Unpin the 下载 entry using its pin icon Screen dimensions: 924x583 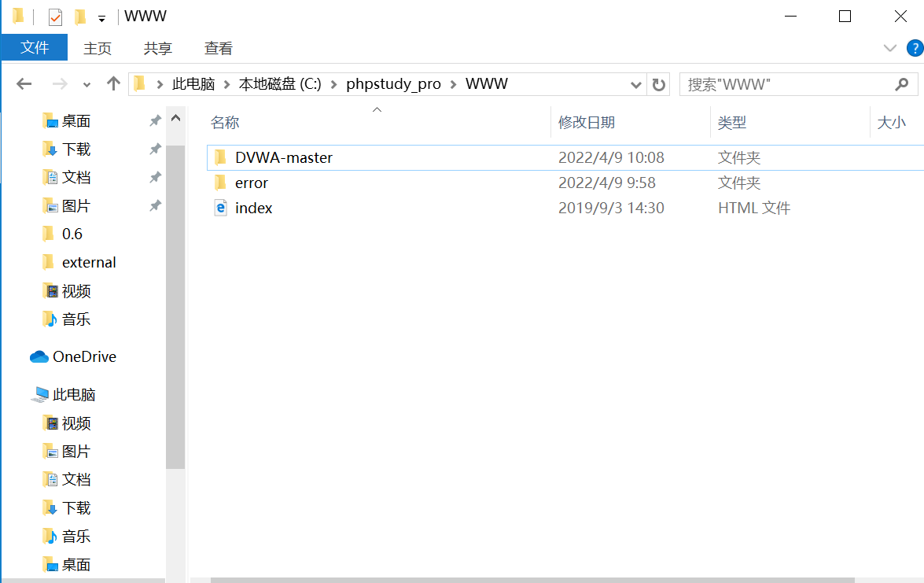point(155,149)
